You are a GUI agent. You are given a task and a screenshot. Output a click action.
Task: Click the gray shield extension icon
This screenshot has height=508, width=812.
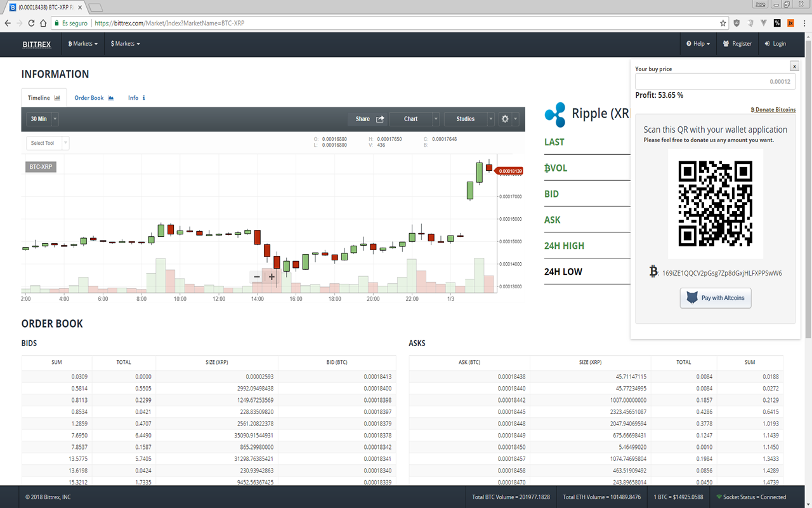(750, 23)
